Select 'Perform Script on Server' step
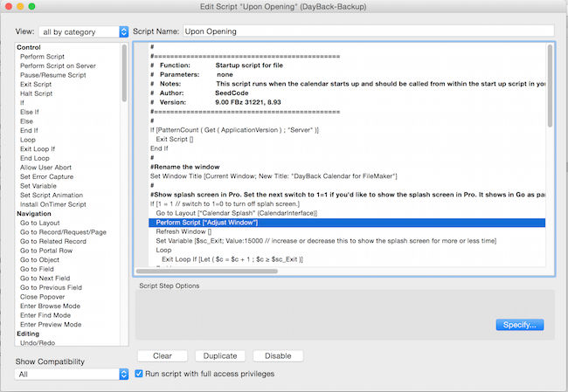The height and width of the screenshot is (392, 568). tap(58, 65)
